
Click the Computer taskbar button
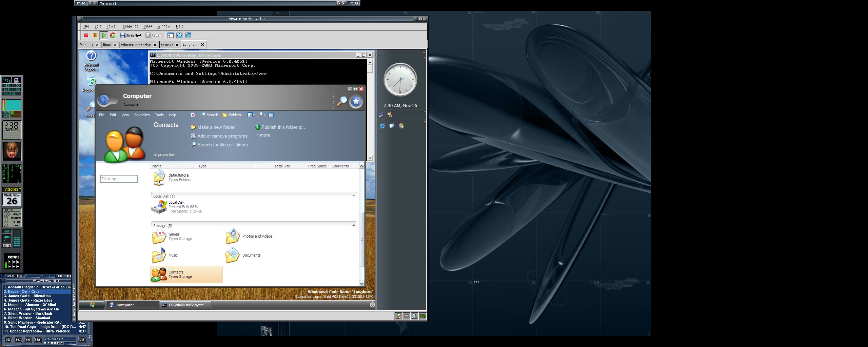pyautogui.click(x=133, y=305)
